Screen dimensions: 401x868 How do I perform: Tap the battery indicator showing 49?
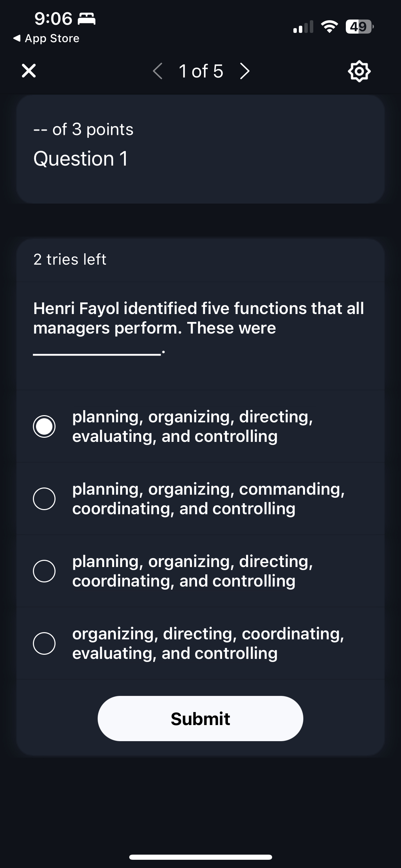coord(359,27)
